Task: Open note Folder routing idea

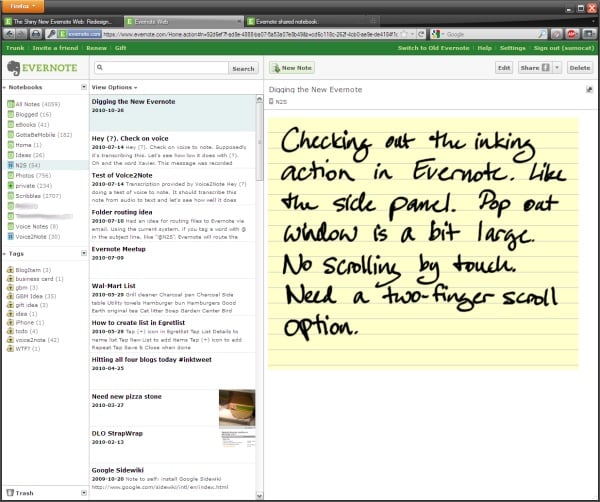Action: click(x=172, y=224)
